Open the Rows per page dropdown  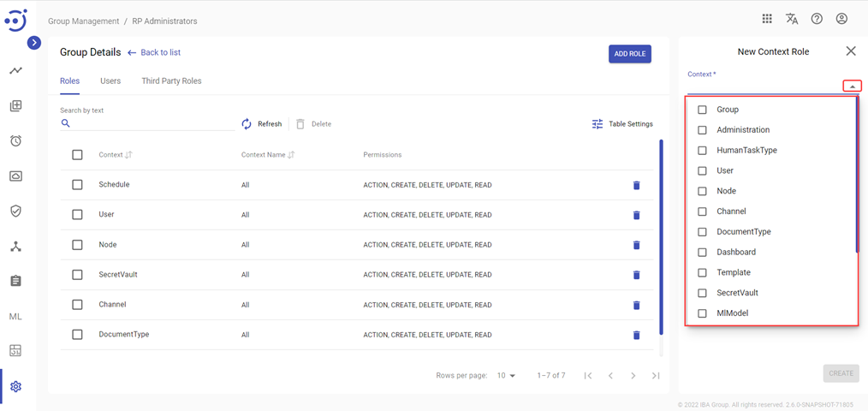(506, 376)
